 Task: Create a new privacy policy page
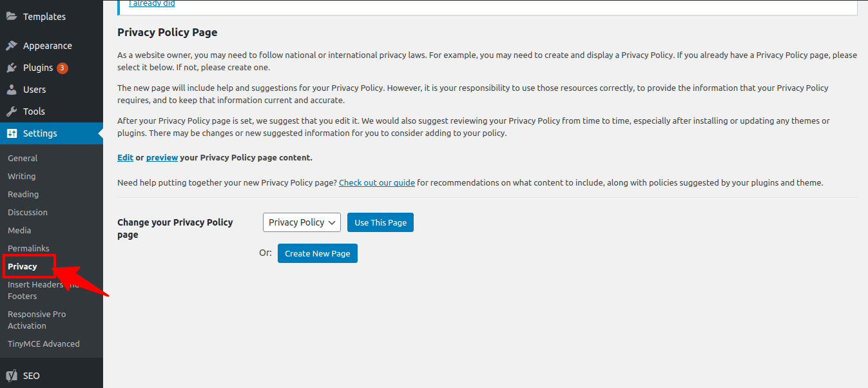point(317,253)
